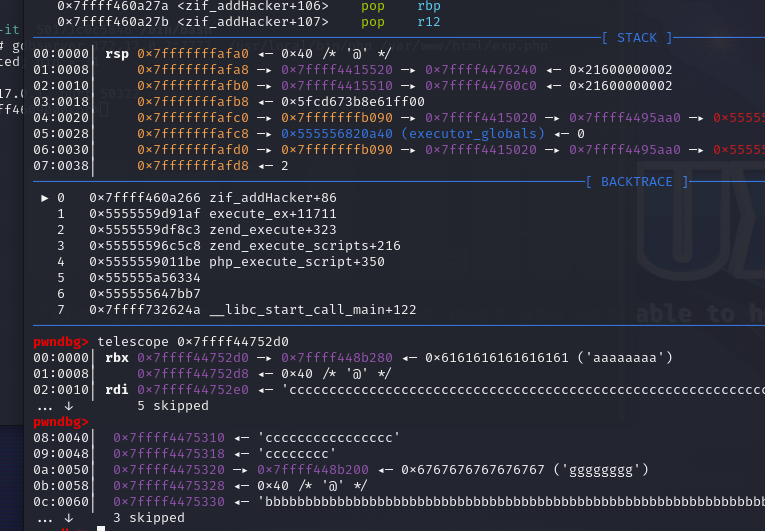Click the '5 skipped' collapsed rows indicator
The height and width of the screenshot is (531, 765).
171,406
